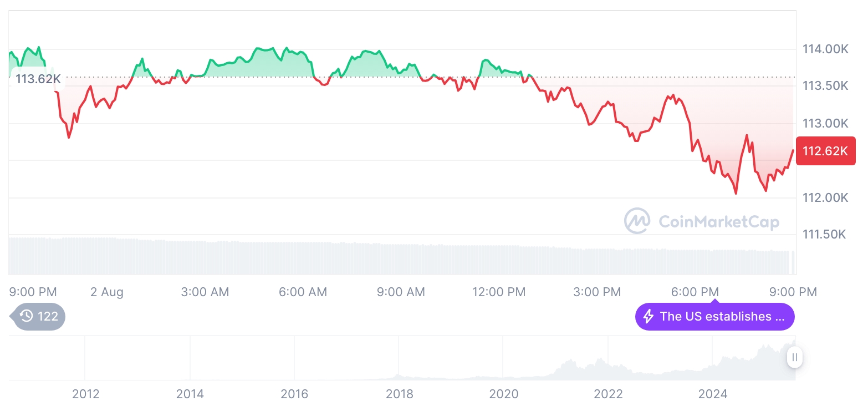
Task: Click the 3:00 PM time axis label
Action: pyautogui.click(x=597, y=292)
